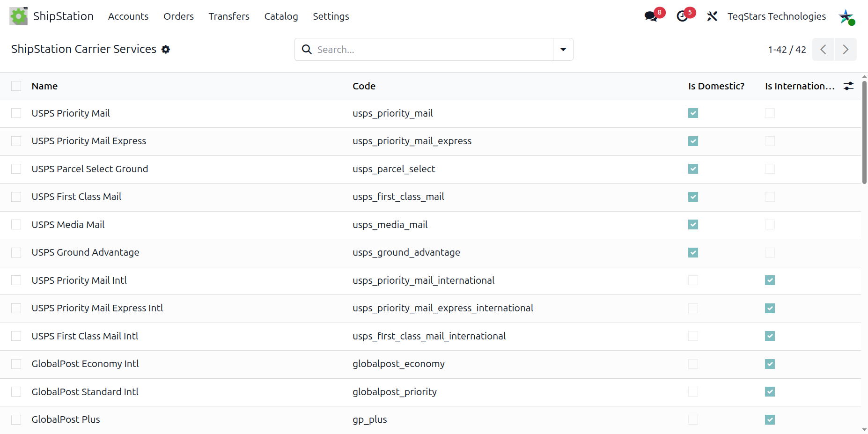This screenshot has width=868, height=434.
Task: Click the usps_media_mail code cell
Action: (390, 225)
